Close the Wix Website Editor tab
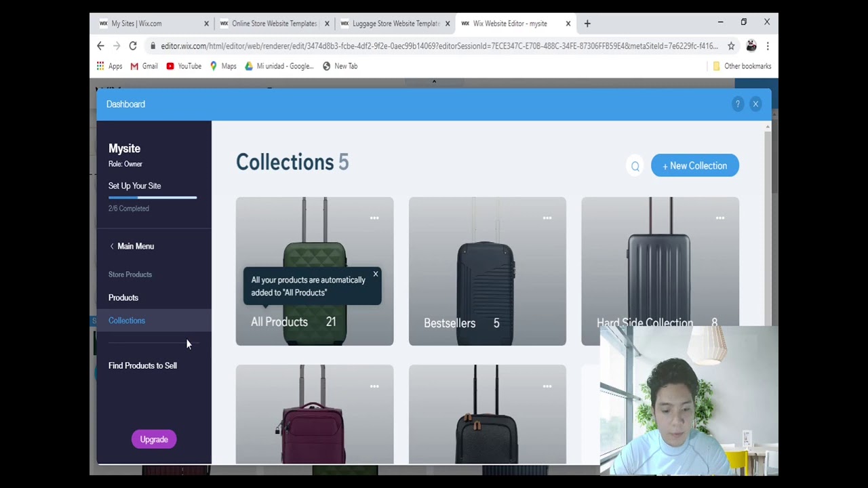868x488 pixels. click(568, 23)
